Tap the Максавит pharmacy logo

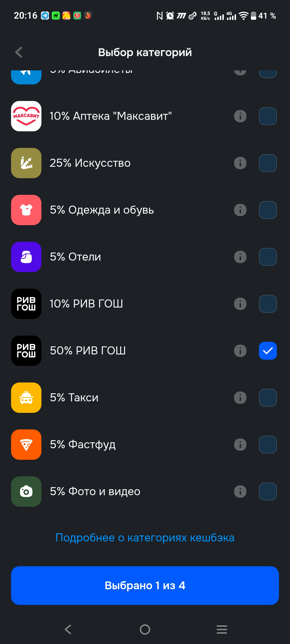point(26,116)
